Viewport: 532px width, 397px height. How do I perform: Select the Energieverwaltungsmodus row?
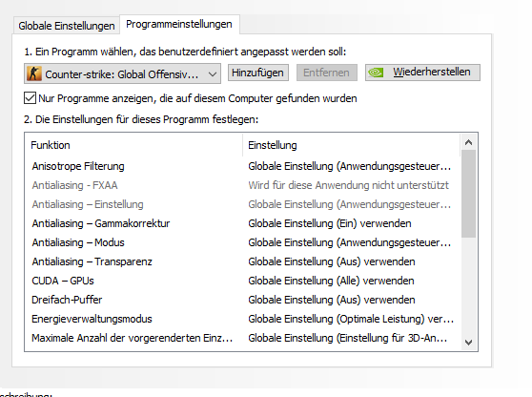pyautogui.click(x=242, y=319)
